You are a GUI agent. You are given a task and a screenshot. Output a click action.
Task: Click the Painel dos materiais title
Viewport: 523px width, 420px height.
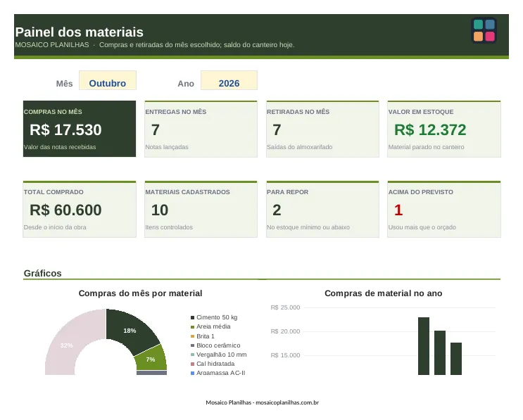(x=80, y=32)
